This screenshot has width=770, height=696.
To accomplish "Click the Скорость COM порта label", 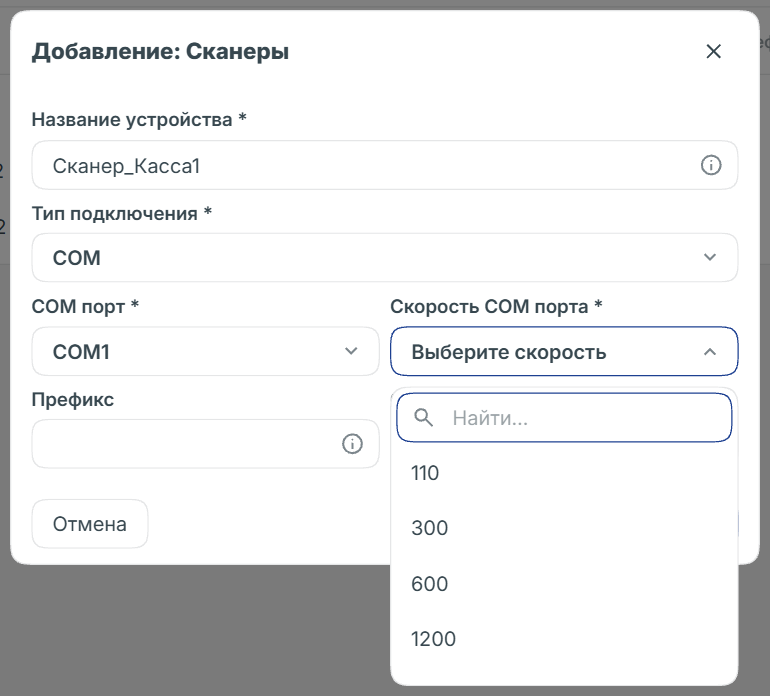I will click(x=496, y=306).
